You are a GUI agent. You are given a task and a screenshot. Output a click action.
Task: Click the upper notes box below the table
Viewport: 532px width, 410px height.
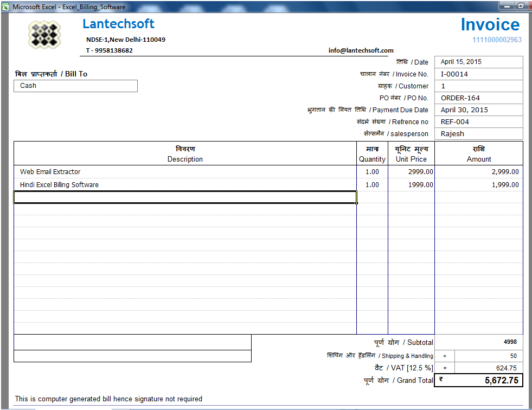133,342
